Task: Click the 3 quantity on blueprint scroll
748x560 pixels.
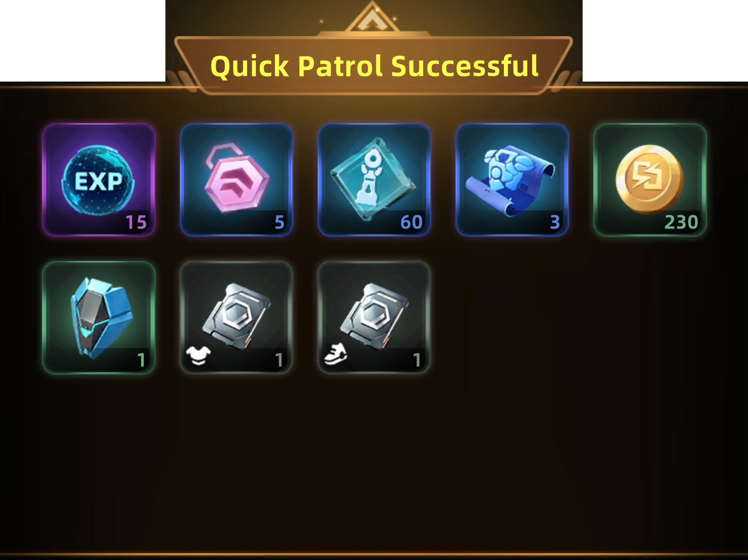Action: pos(555,222)
